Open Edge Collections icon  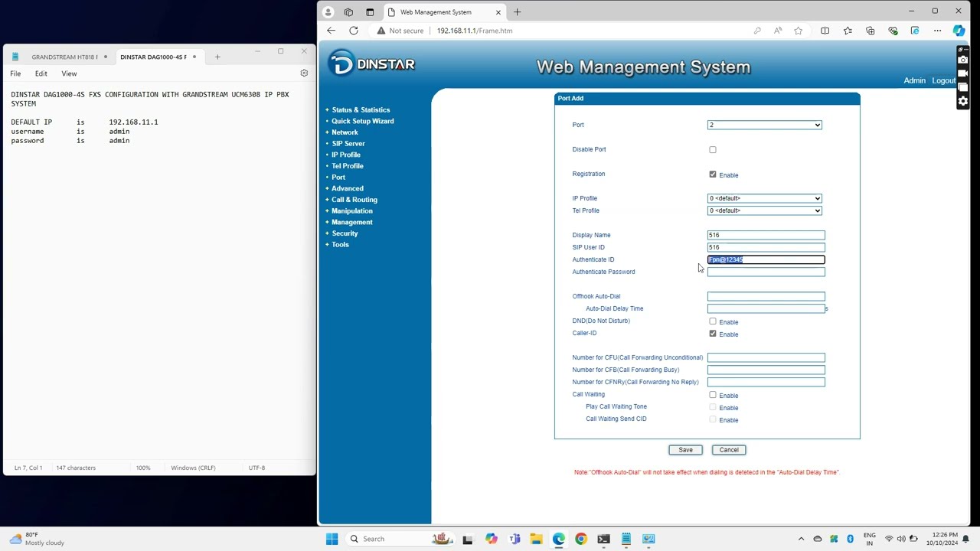pos(871,31)
